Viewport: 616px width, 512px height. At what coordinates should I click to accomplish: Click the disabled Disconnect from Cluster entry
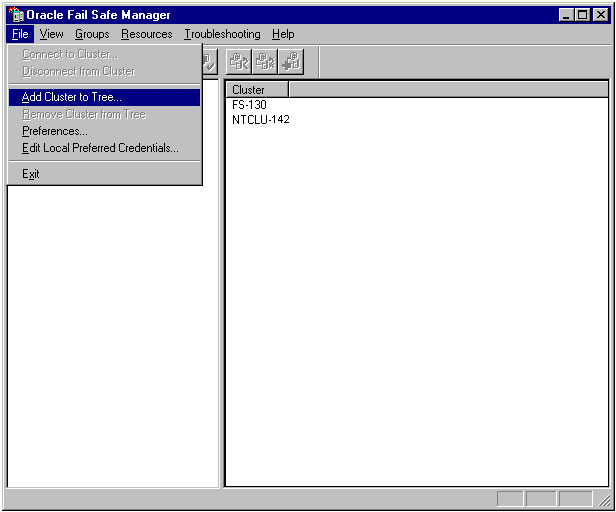coord(104,71)
